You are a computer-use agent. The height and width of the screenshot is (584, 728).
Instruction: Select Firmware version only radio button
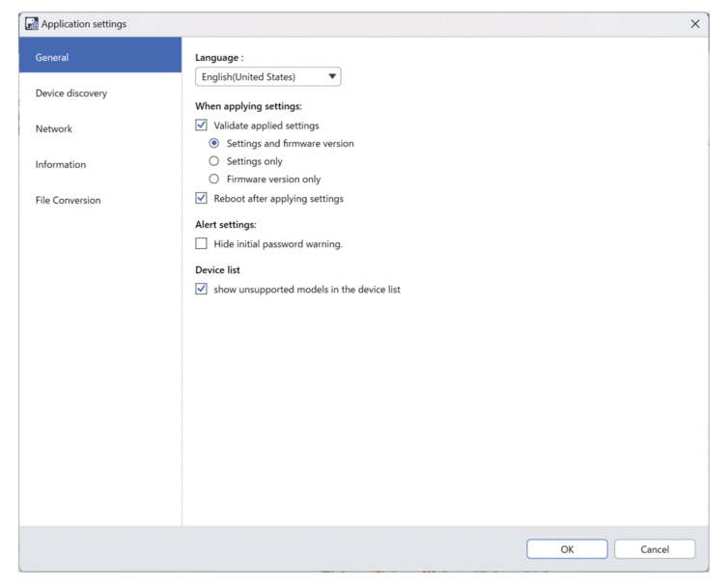click(x=214, y=179)
